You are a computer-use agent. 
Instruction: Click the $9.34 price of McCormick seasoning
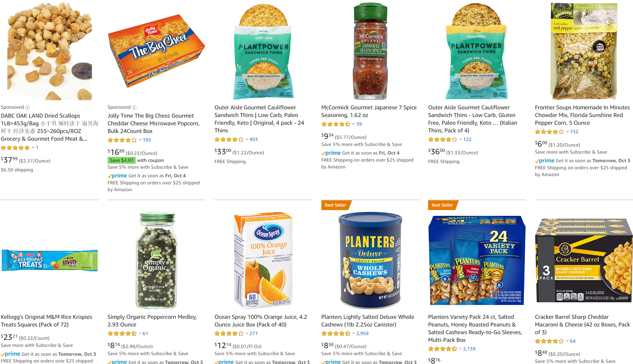327,136
